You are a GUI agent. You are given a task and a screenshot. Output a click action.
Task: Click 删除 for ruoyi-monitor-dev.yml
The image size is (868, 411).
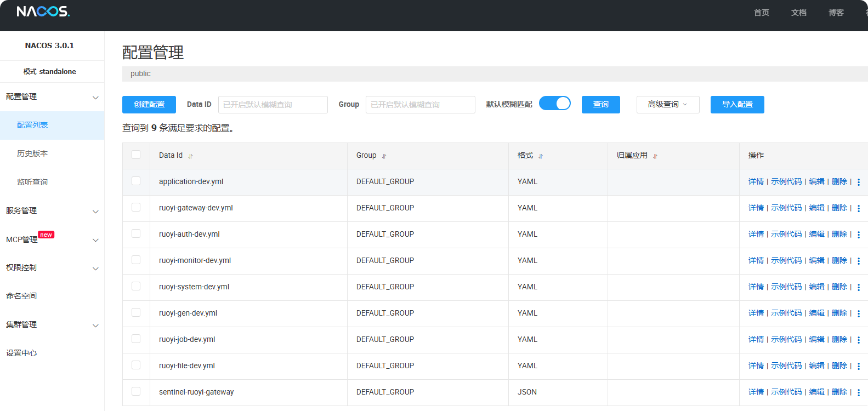[839, 261]
